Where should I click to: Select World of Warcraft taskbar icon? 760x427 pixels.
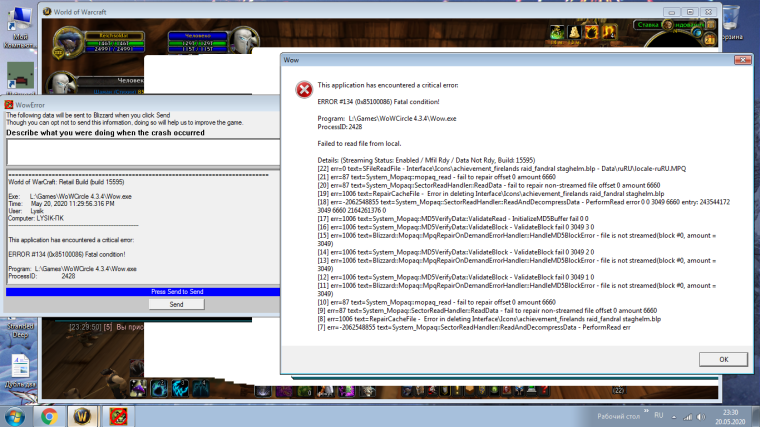(83, 414)
